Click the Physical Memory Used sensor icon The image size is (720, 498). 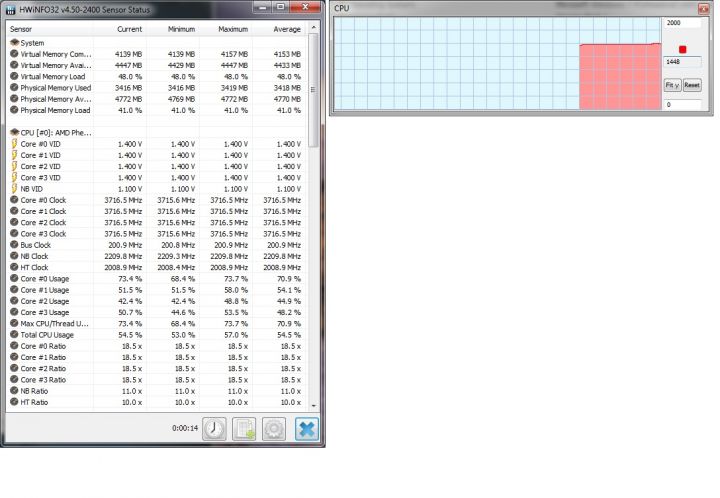tap(14, 88)
